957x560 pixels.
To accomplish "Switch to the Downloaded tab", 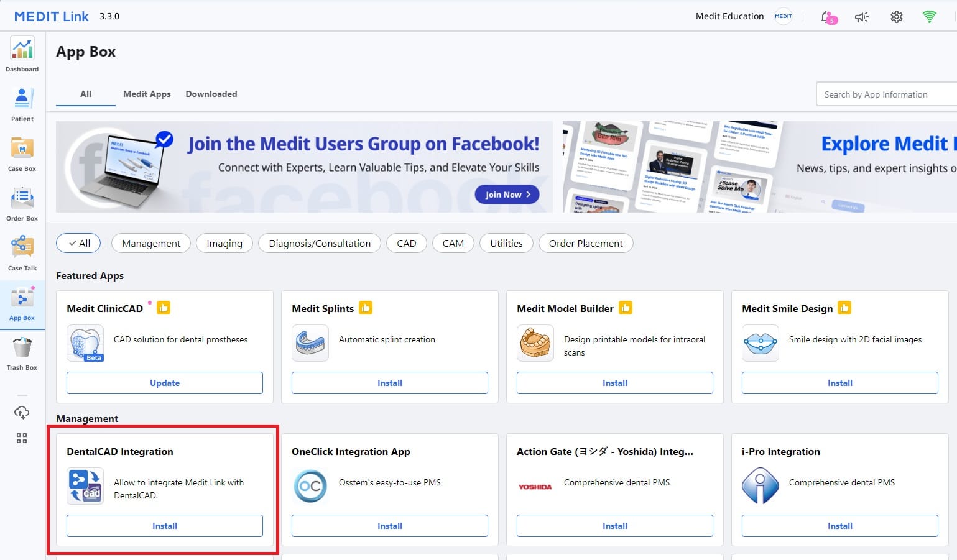I will [211, 94].
